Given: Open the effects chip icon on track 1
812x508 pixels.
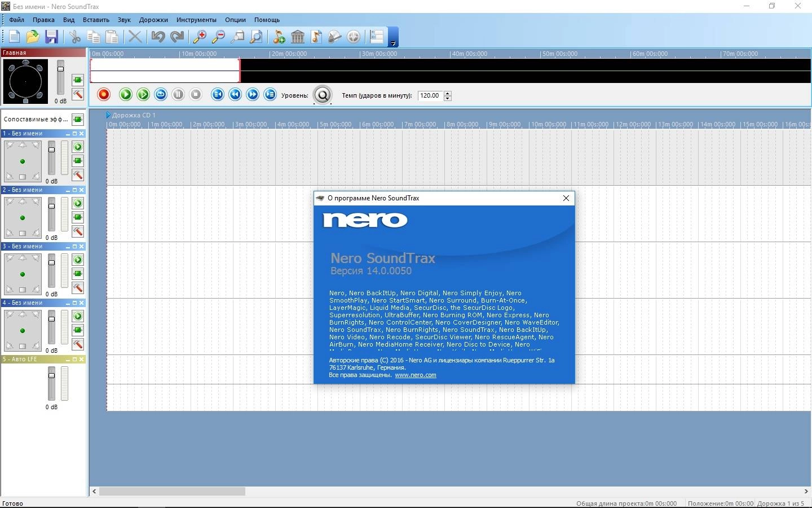Looking at the screenshot, I should (78, 161).
